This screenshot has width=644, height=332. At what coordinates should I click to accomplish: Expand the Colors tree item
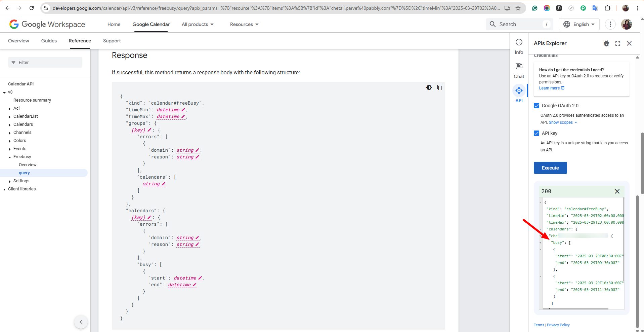click(10, 141)
